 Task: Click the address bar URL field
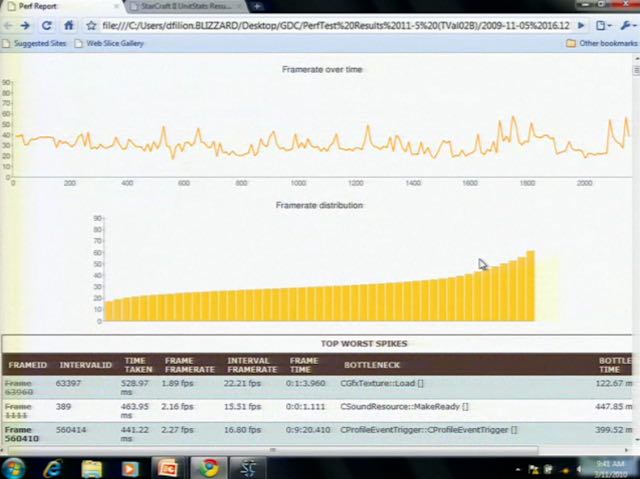(330, 25)
